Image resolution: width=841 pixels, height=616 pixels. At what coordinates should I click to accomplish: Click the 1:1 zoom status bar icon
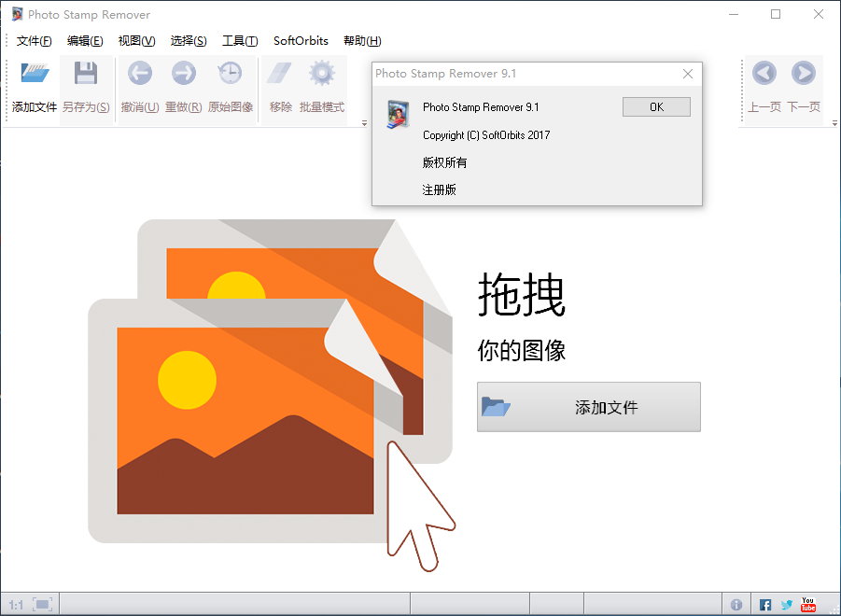(16, 606)
